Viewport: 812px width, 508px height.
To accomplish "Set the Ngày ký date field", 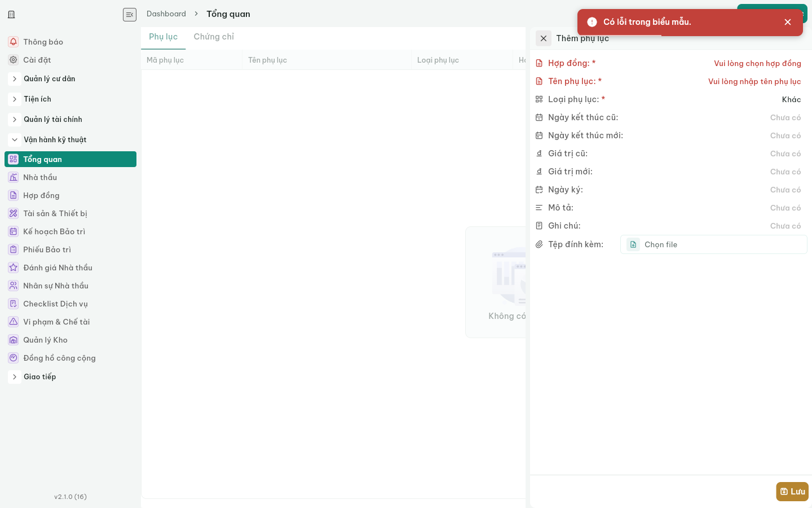I will [x=785, y=190].
